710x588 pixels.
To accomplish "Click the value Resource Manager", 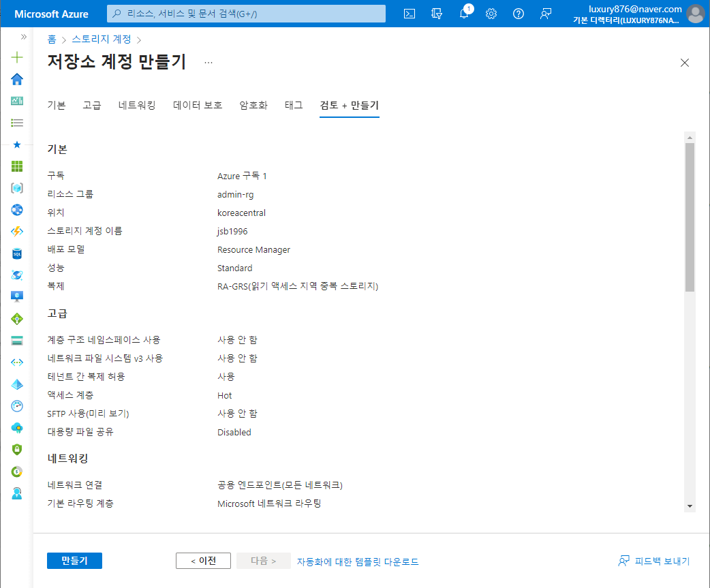I will pyautogui.click(x=253, y=250).
